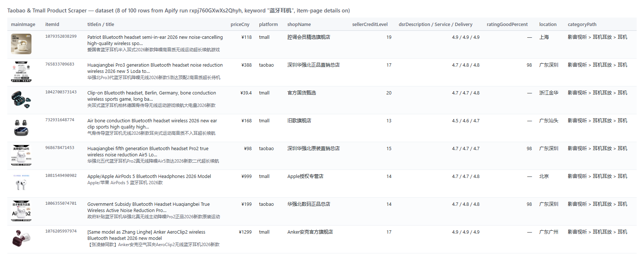Click the dsrDescription / Service / Delivery header
The width and height of the screenshot is (644, 260).
click(x=435, y=25)
